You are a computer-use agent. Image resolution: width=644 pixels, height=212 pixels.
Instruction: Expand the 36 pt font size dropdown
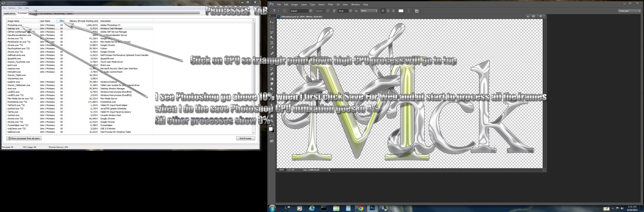pyautogui.click(x=350, y=11)
